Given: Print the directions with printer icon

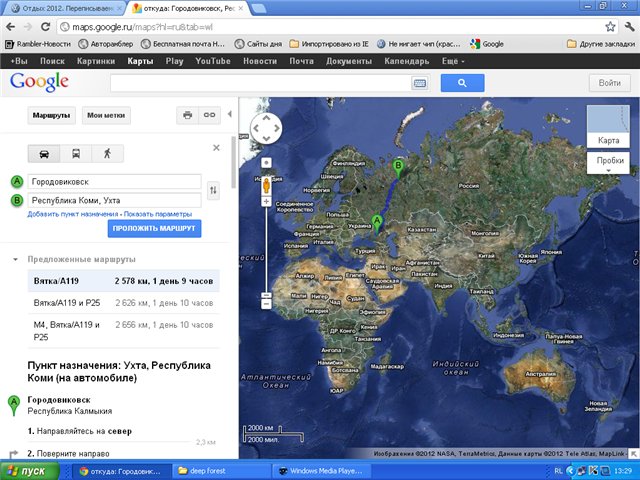Looking at the screenshot, I should pos(187,115).
